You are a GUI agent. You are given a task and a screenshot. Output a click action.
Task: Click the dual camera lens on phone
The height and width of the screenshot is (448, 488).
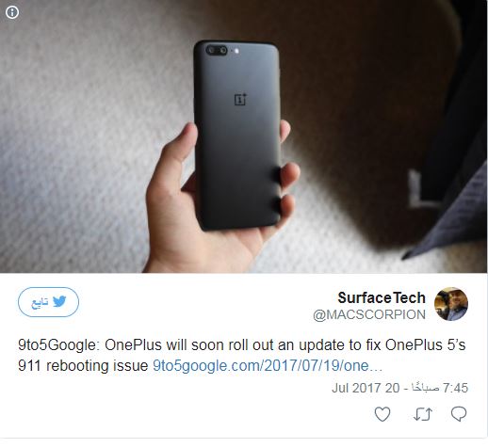(x=217, y=50)
